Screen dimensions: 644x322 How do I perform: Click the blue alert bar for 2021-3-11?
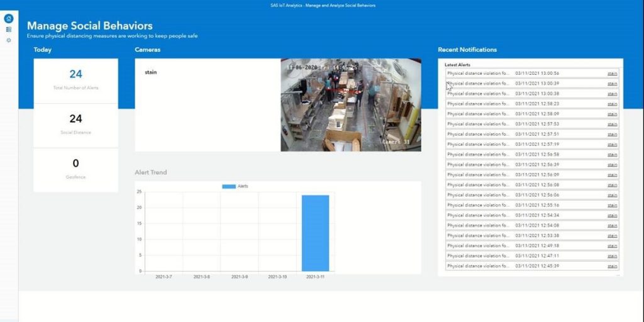315,233
